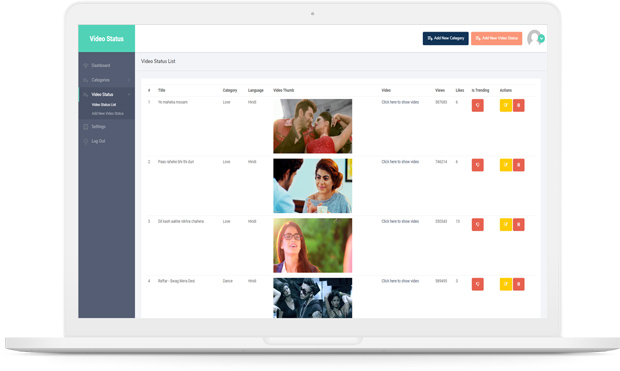Click the Log Out sidebar icon

[x=86, y=141]
